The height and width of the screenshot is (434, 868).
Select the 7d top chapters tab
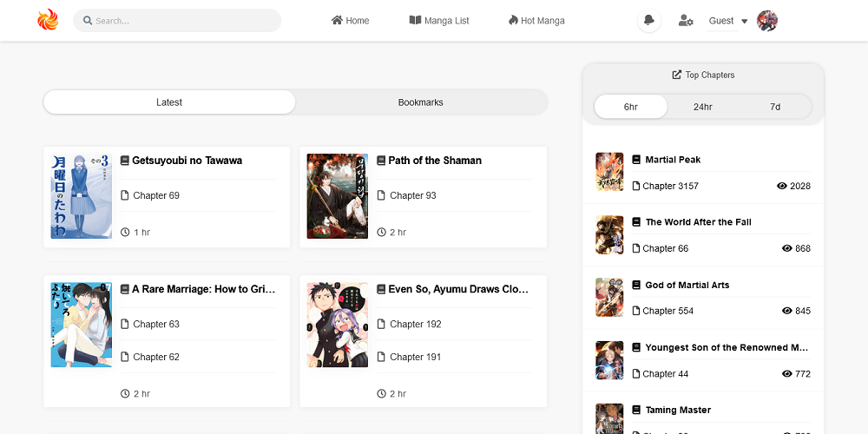[775, 107]
